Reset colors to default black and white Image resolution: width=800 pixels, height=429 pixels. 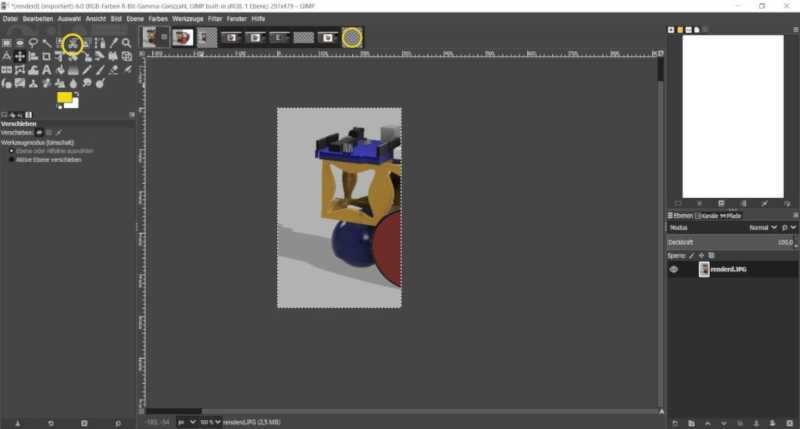[x=60, y=107]
